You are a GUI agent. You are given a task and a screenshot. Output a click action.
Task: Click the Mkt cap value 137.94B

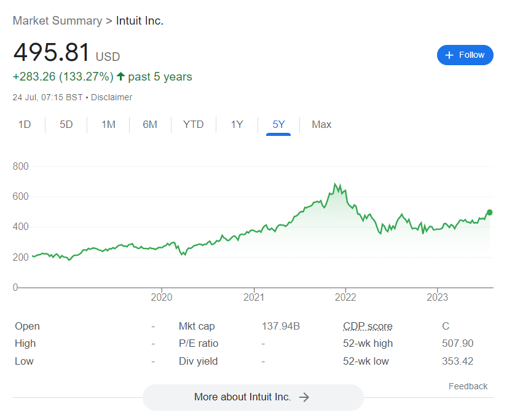pos(280,326)
